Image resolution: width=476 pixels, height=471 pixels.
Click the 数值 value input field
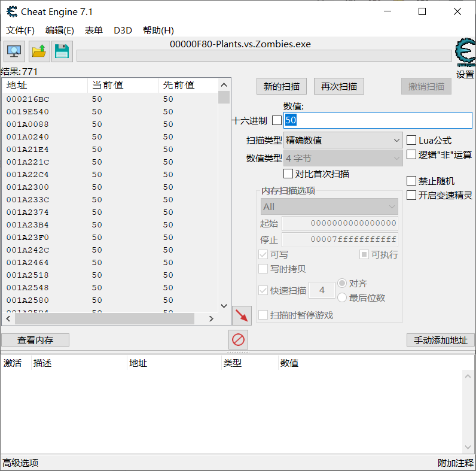pyautogui.click(x=378, y=120)
